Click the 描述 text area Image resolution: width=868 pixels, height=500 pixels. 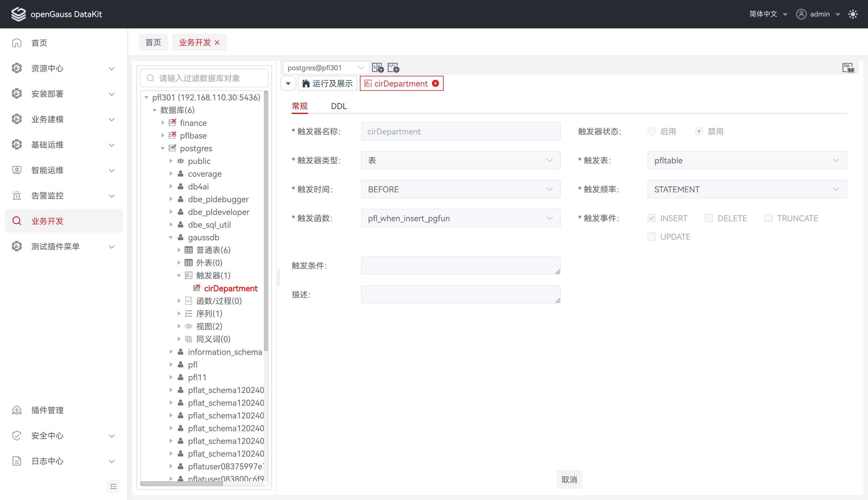[461, 294]
